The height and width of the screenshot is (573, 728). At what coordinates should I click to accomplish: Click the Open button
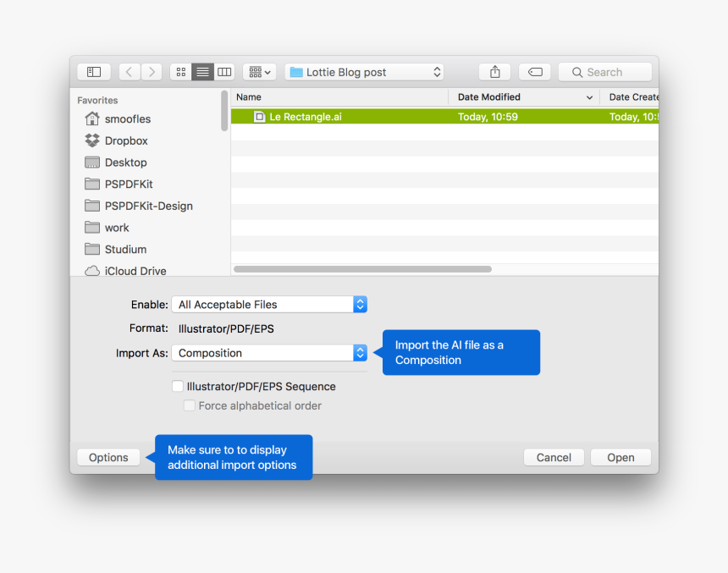620,457
